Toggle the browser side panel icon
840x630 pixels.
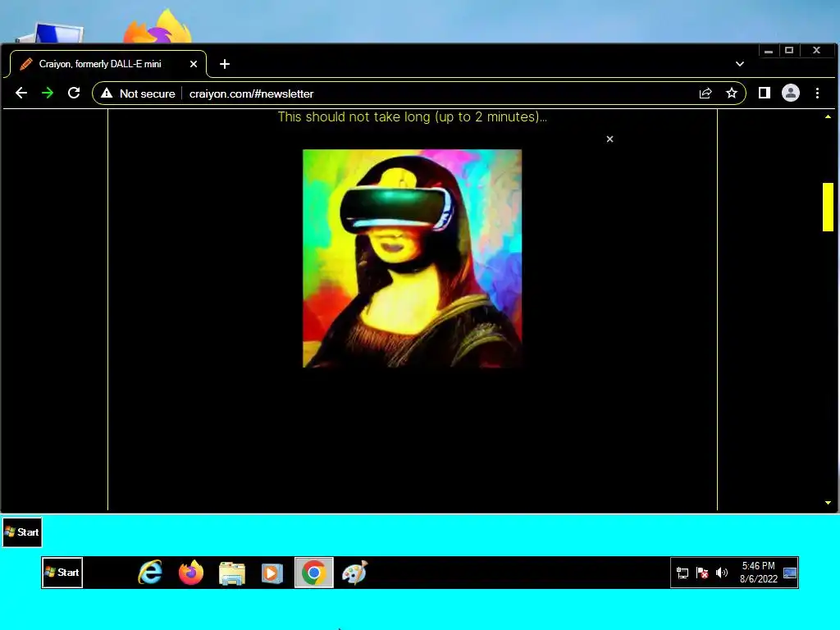pyautogui.click(x=765, y=94)
